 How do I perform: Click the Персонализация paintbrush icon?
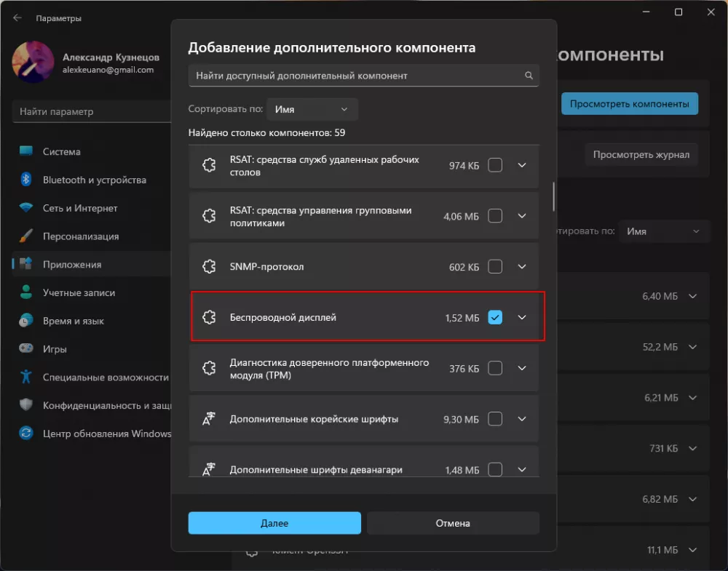point(26,236)
